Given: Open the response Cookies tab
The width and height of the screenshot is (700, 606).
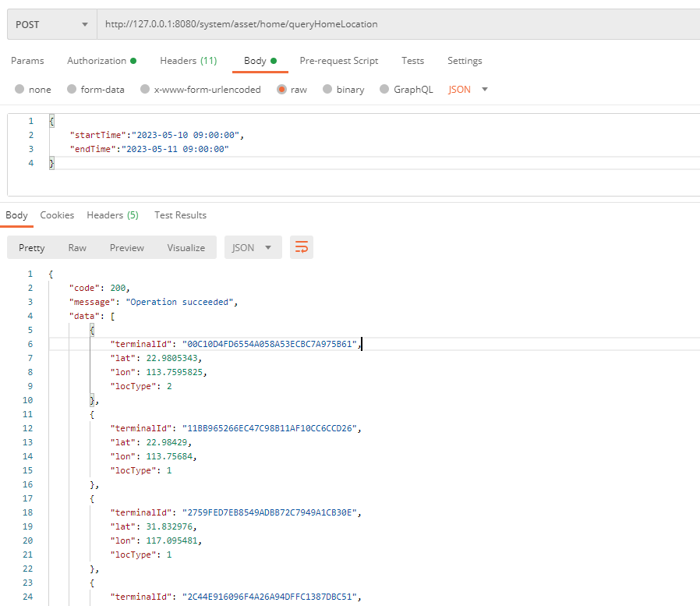Looking at the screenshot, I should tap(57, 215).
